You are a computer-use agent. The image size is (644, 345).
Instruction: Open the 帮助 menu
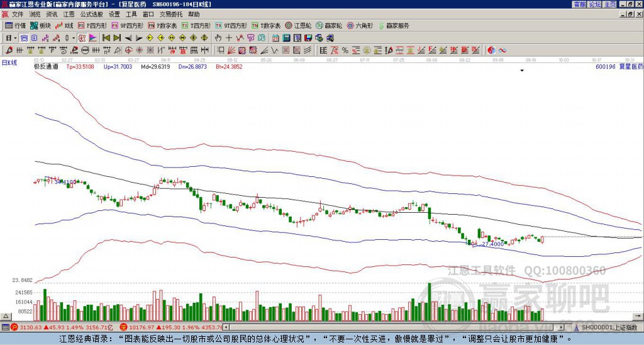click(x=194, y=14)
